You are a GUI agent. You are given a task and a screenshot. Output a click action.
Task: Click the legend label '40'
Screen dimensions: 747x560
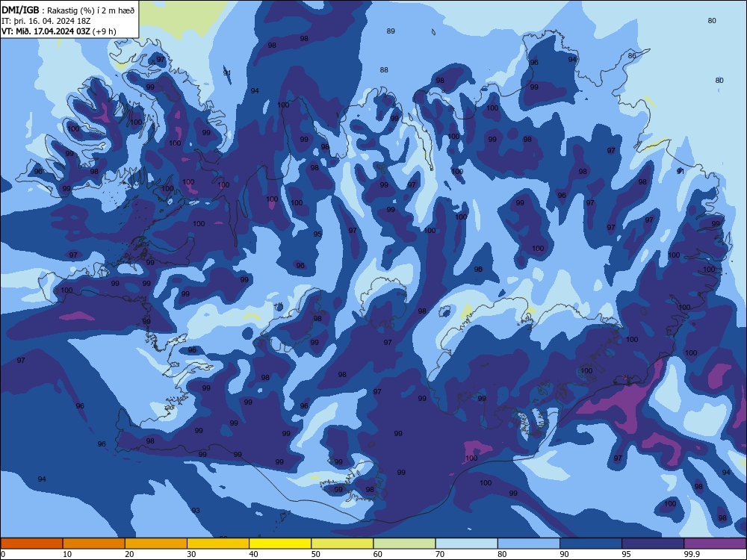pos(253,554)
